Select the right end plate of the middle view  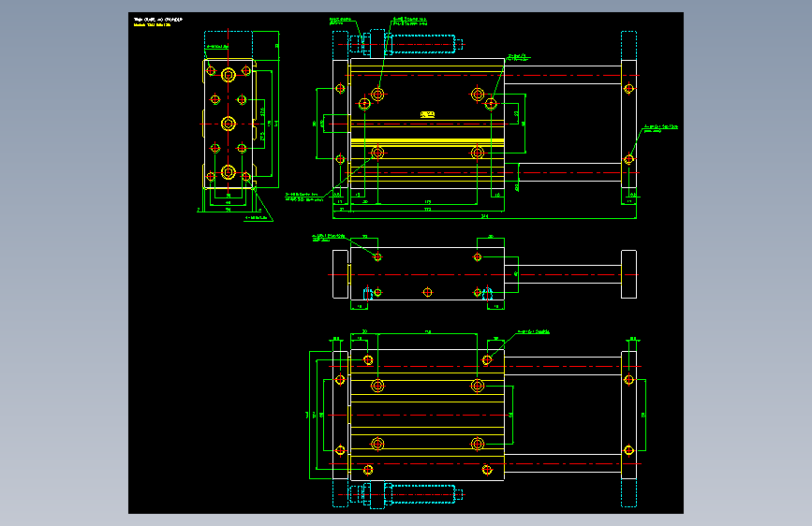[x=628, y=274]
